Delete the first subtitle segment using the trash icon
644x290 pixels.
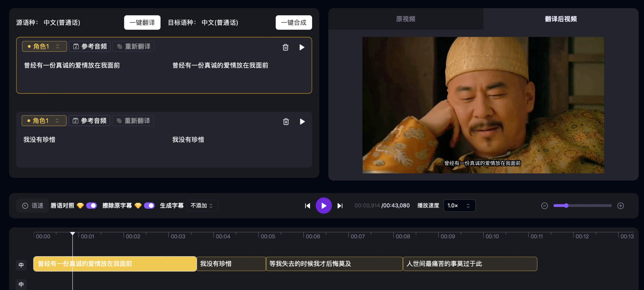(286, 47)
